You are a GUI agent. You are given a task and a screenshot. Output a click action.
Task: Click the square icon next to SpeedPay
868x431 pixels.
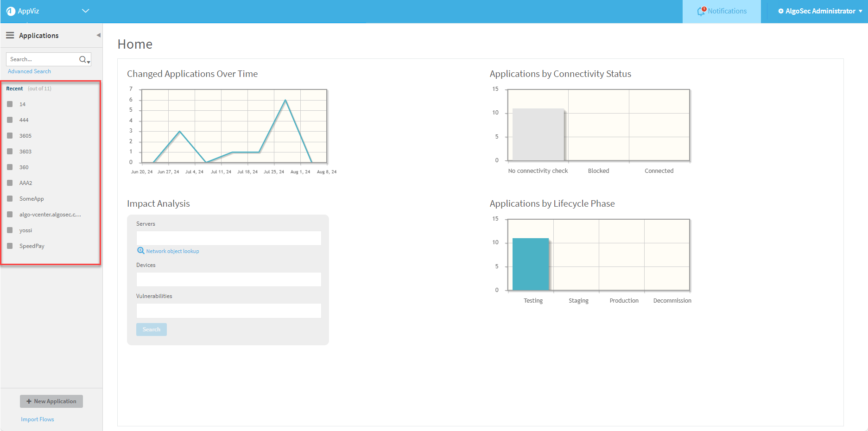click(10, 246)
